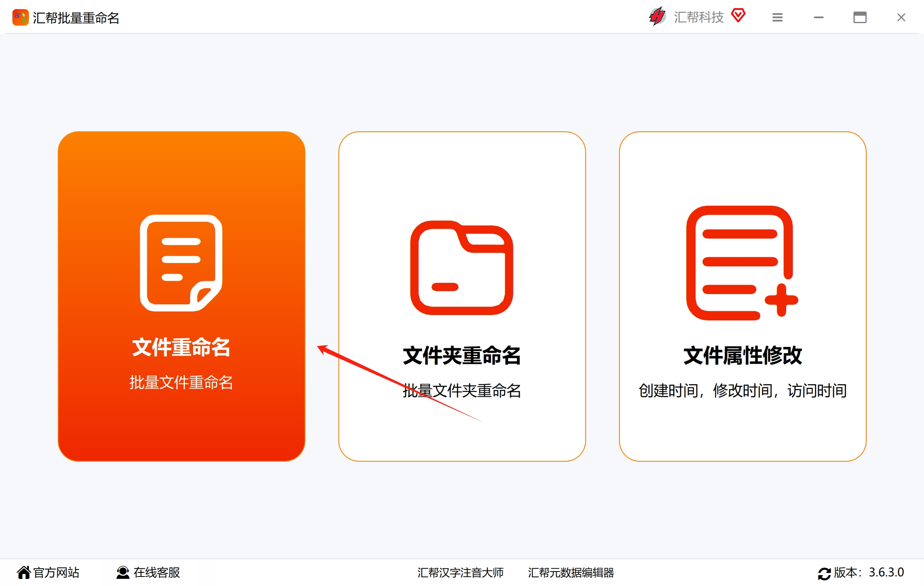This screenshot has height=586, width=924.
Task: Select the 文件重命名 title text
Action: 181,347
